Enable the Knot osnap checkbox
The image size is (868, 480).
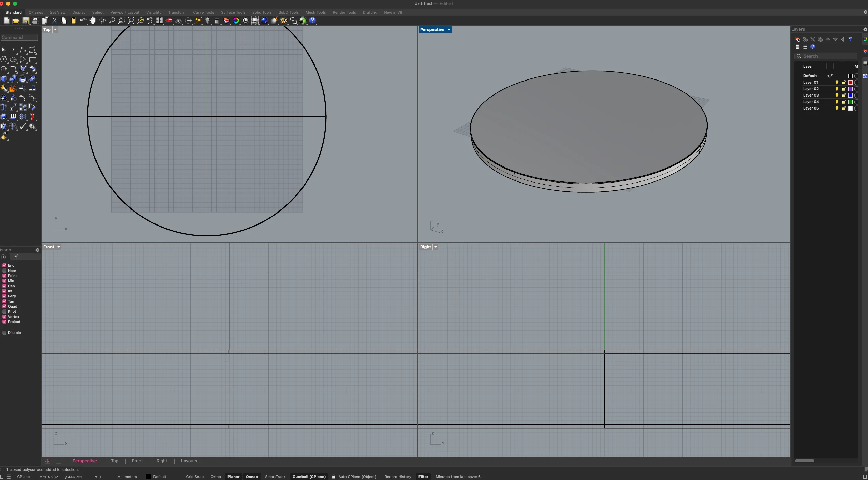coord(4,311)
